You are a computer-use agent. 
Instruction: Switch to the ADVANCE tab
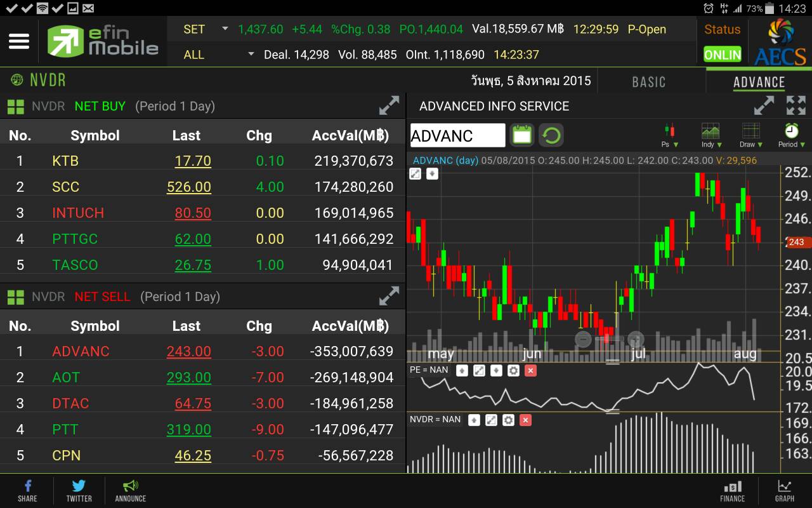pyautogui.click(x=759, y=81)
